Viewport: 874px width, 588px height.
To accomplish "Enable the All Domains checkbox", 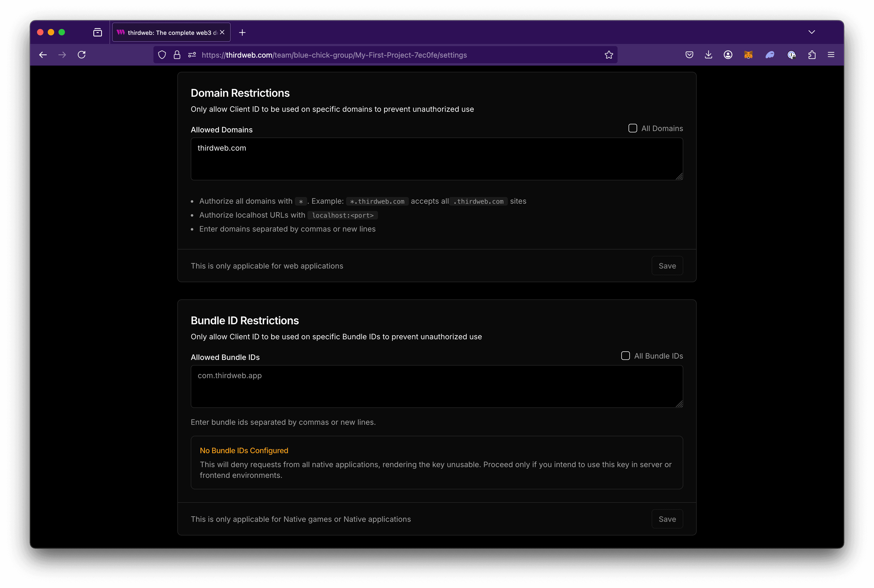I will 632,128.
